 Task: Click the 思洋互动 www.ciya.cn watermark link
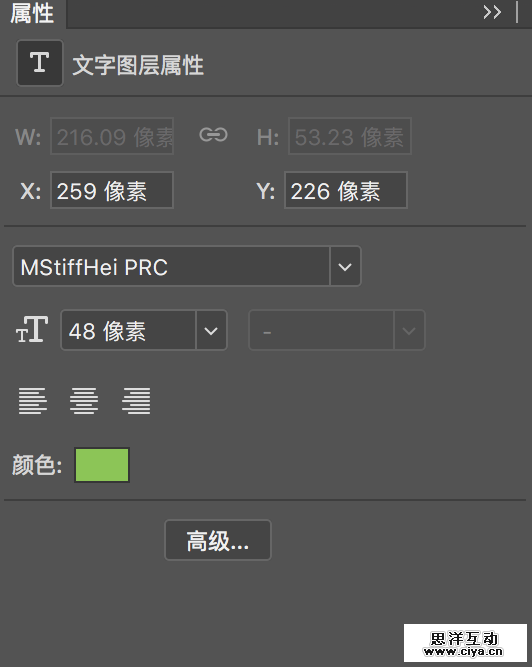[x=465, y=643]
